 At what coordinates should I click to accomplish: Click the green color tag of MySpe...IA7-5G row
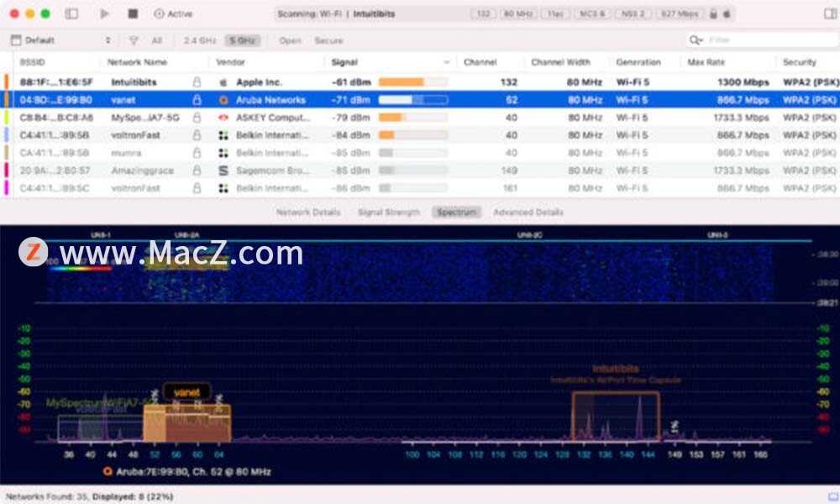click(x=7, y=118)
